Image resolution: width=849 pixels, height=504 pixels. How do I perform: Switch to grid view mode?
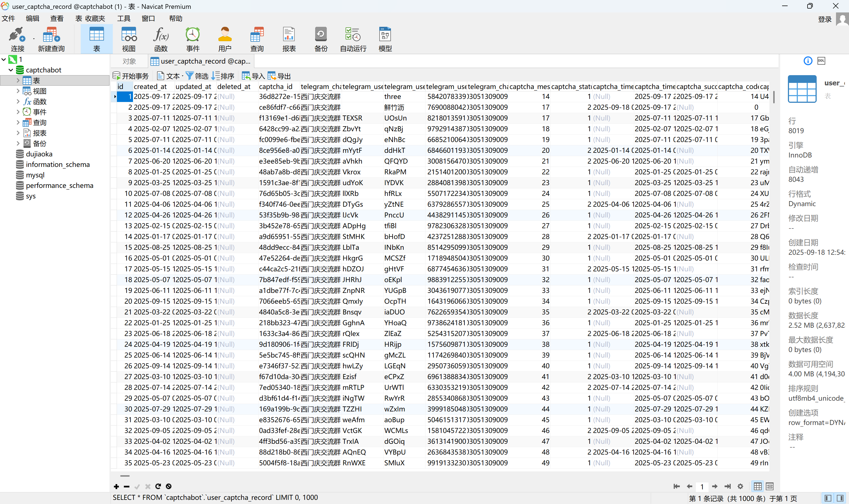coord(757,486)
